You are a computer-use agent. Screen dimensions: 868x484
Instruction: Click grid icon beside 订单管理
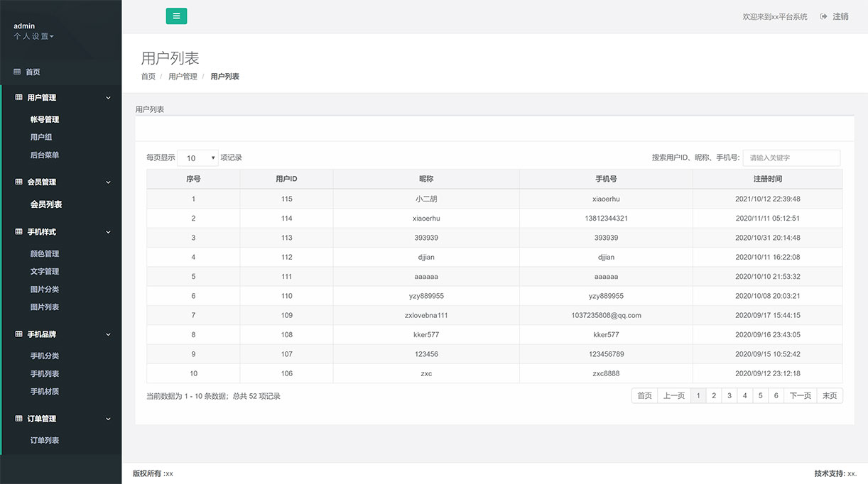point(19,419)
